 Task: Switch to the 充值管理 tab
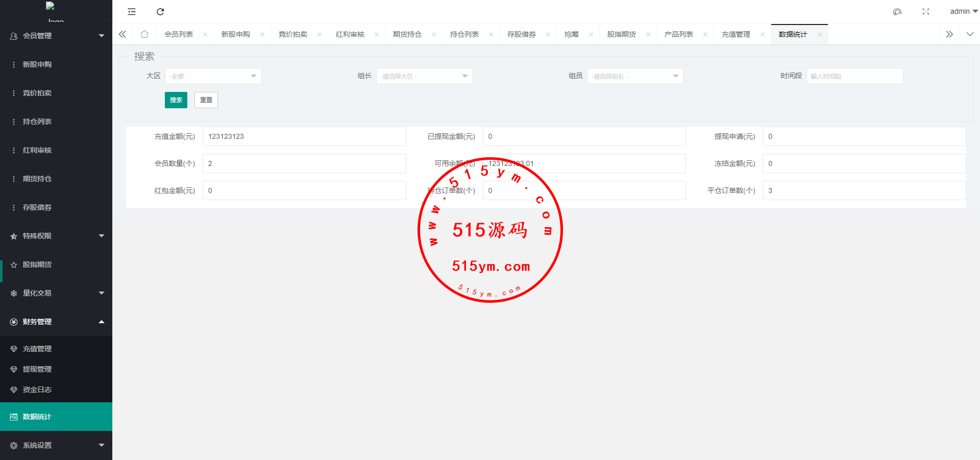coord(736,34)
